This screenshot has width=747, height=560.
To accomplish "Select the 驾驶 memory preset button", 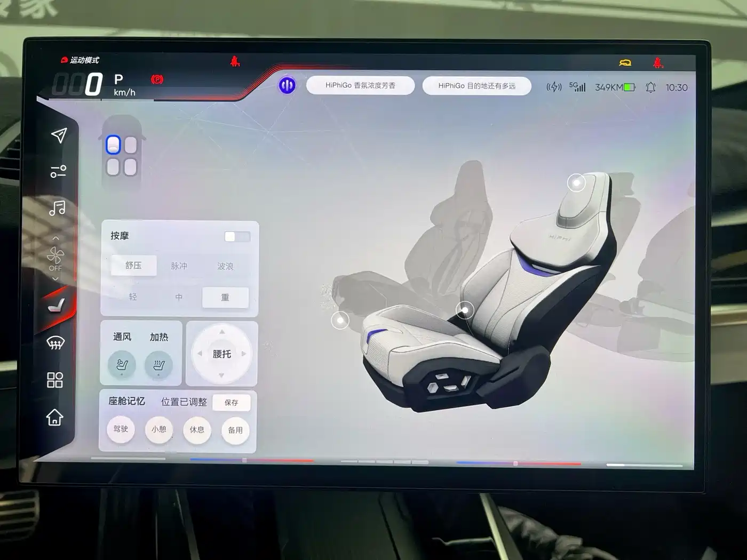I will click(121, 429).
